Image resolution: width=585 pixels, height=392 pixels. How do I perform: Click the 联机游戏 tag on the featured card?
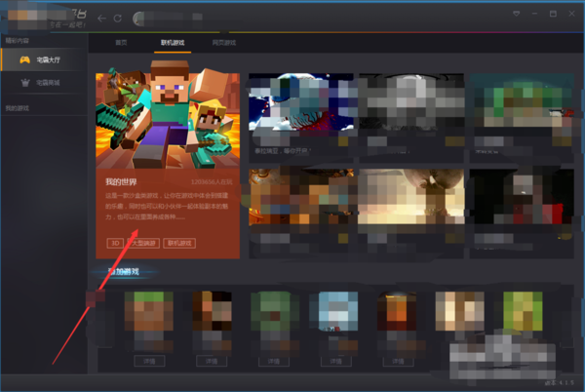point(180,241)
